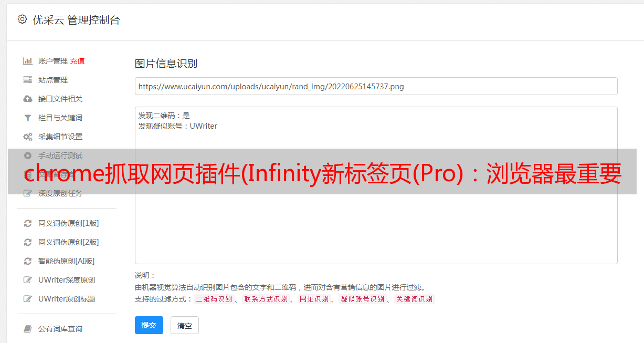Click the 手动运行测试 play icon

coord(28,155)
